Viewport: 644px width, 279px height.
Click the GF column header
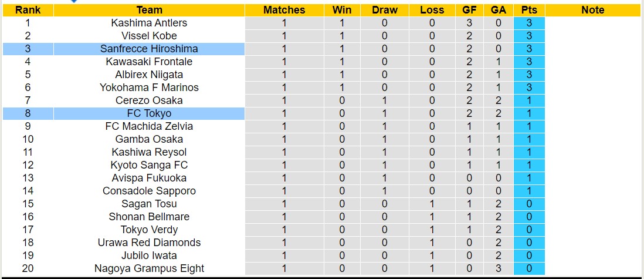click(x=469, y=10)
